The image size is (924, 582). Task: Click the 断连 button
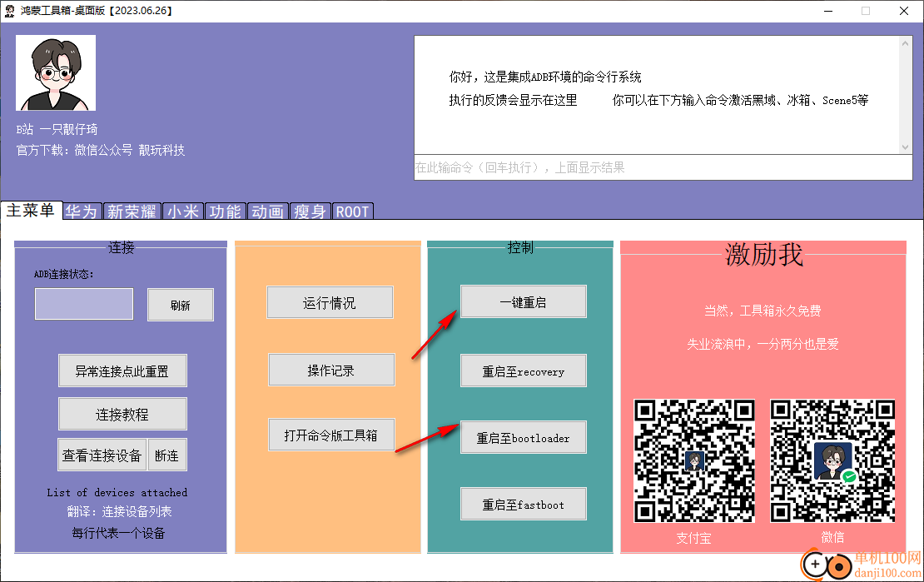pyautogui.click(x=167, y=455)
